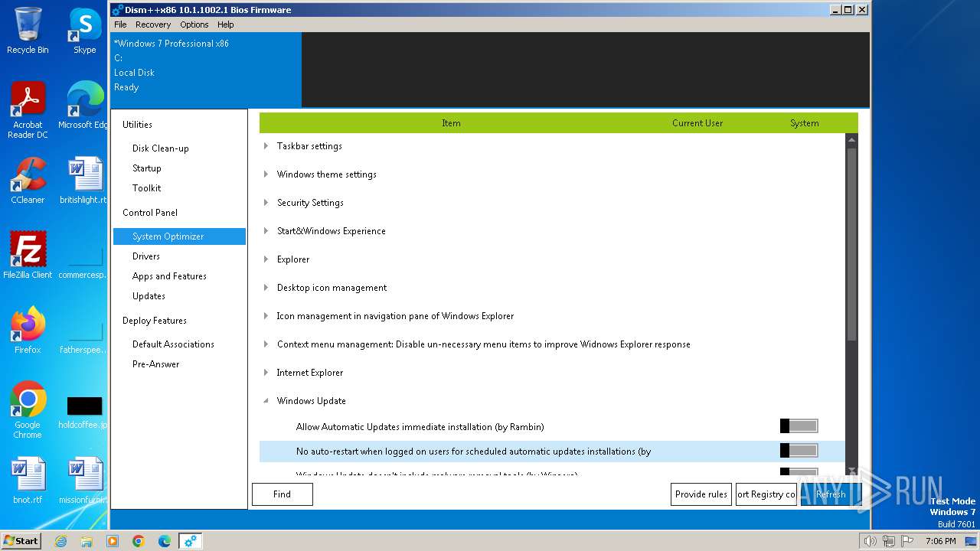980x551 pixels.
Task: Select Updates in the sidebar
Action: [179, 296]
